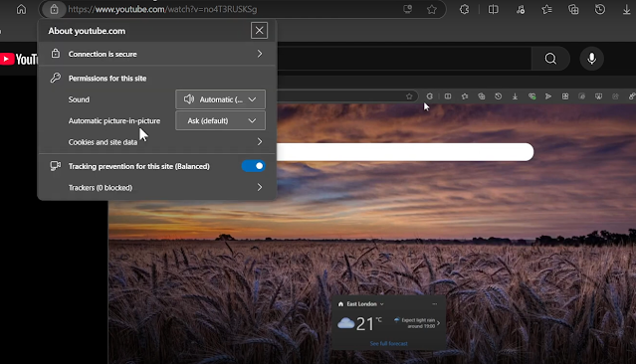Click the cloud icon beside 21° in the weather widget
This screenshot has height=364, width=636.
(x=346, y=323)
